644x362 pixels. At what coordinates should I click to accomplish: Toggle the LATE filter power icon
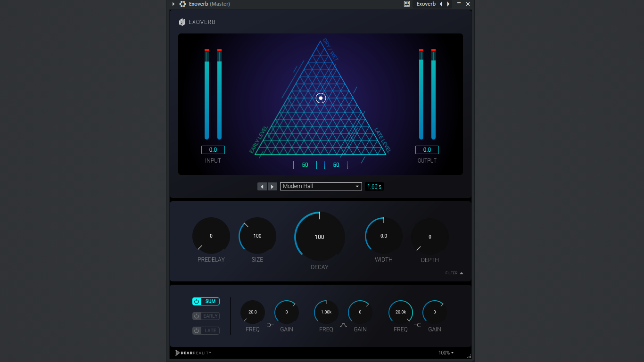(197, 331)
